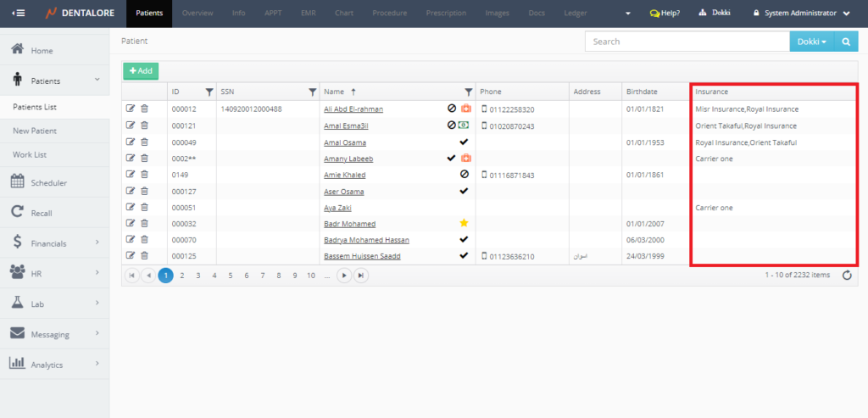Click the edit icon for patient 000012
The width and height of the screenshot is (868, 418).
131,109
